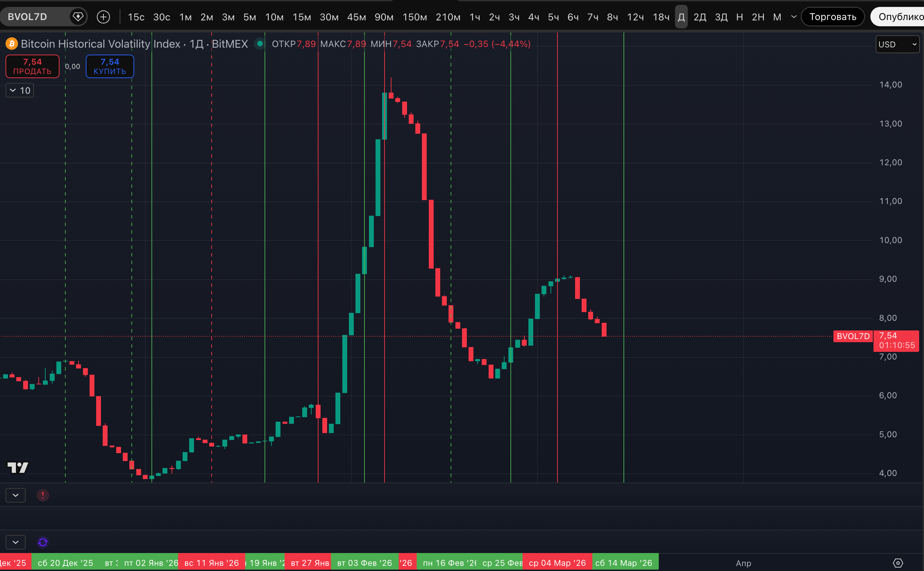The width and height of the screenshot is (924, 571).
Task: Click the red exclamation error indicator icon
Action: tap(43, 495)
